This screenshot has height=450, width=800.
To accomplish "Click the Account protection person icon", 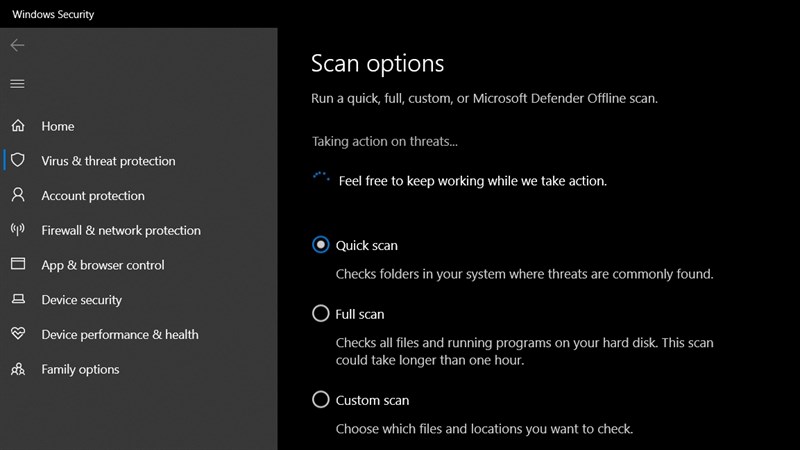I will click(x=17, y=196).
